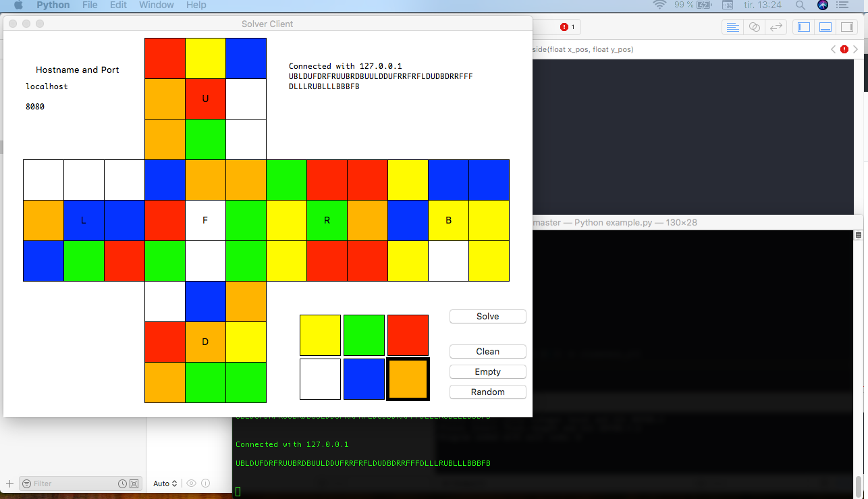This screenshot has width=868, height=499.
Task: Pick the selected orange palette color
Action: coord(408,379)
